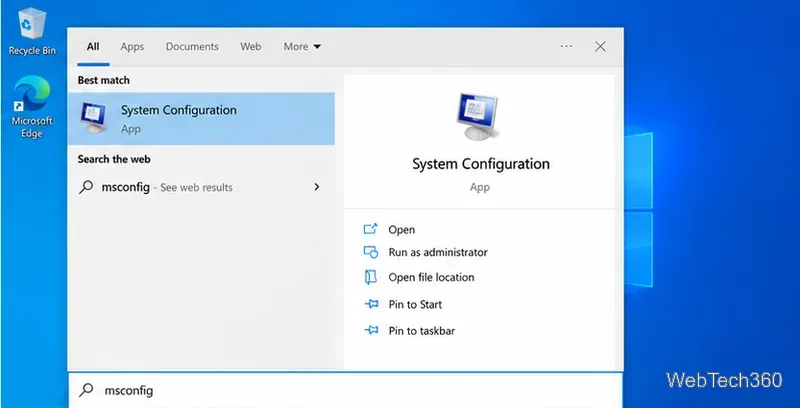Expand msconfig web results arrow
Screen dimensions: 800x408
coord(317,187)
